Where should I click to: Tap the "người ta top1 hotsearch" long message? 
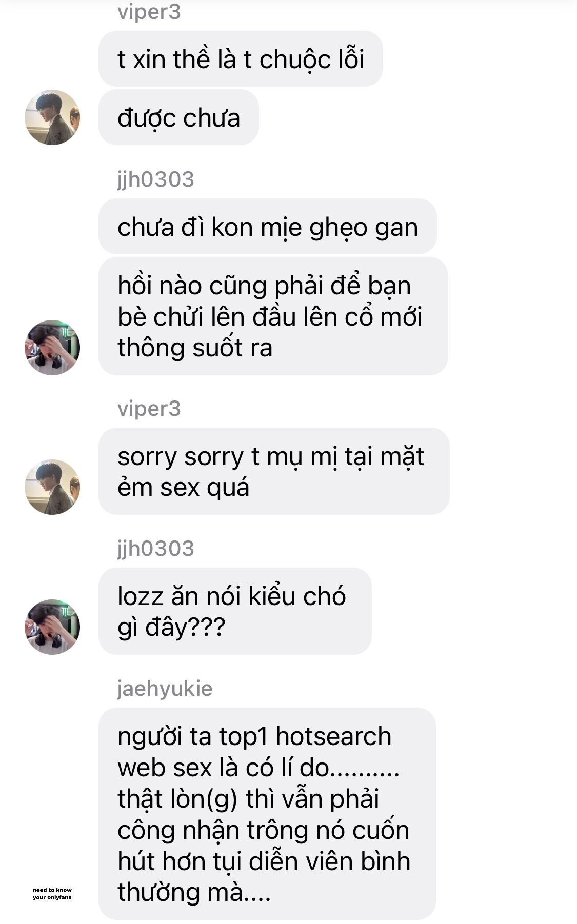267,814
